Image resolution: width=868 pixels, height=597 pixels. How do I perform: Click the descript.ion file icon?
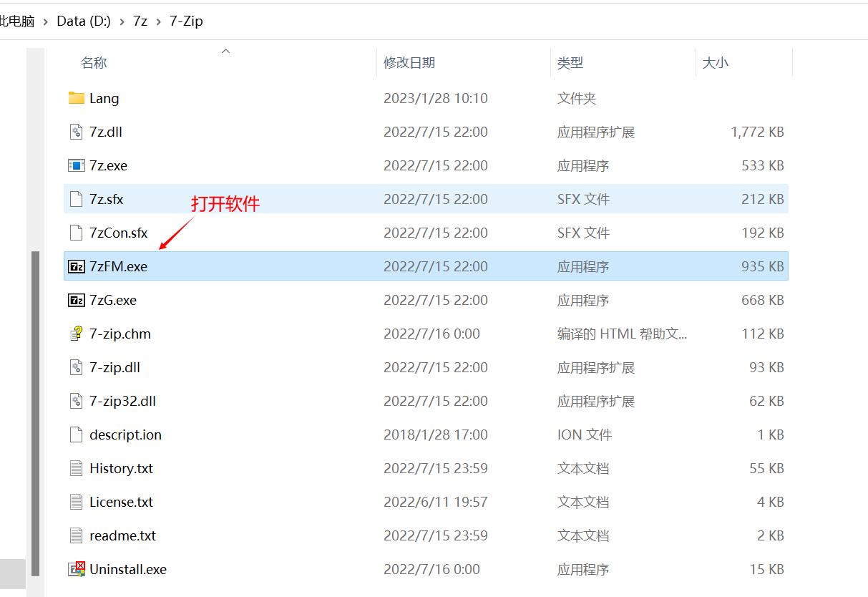tap(77, 435)
